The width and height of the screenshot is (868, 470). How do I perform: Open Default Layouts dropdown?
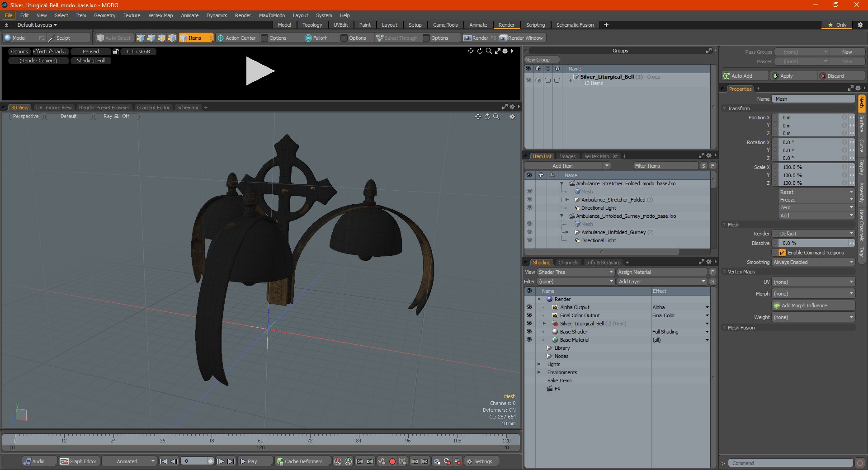[37, 25]
